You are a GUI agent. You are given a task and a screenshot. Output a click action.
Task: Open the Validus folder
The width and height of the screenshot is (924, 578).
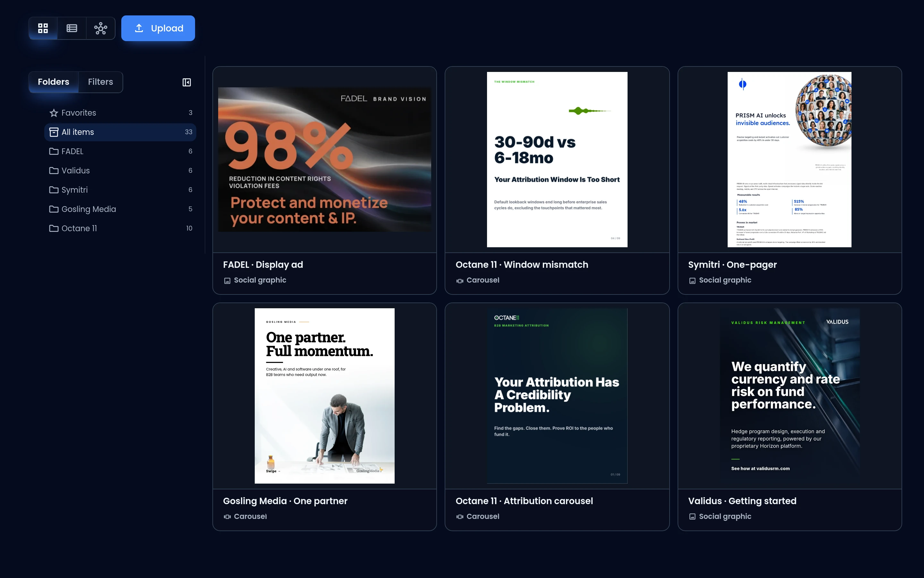click(x=120, y=171)
